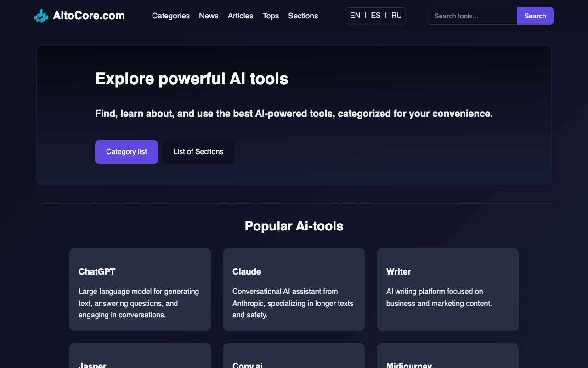Click the Claude description mentioning Anthropic

[293, 303]
